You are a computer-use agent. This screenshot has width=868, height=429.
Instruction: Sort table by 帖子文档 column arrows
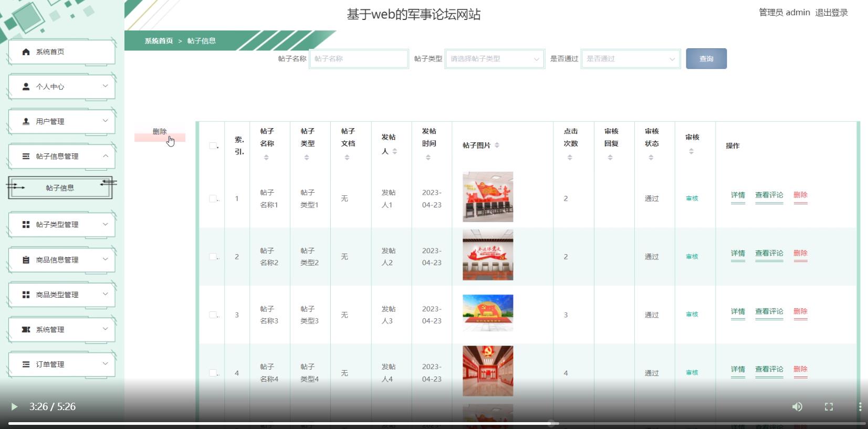[x=347, y=158]
